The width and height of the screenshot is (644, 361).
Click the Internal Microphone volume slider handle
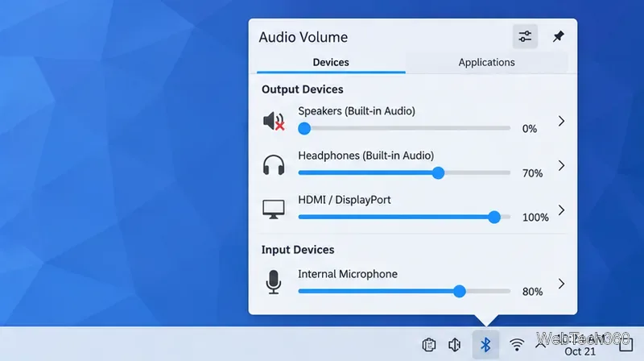[460, 291]
